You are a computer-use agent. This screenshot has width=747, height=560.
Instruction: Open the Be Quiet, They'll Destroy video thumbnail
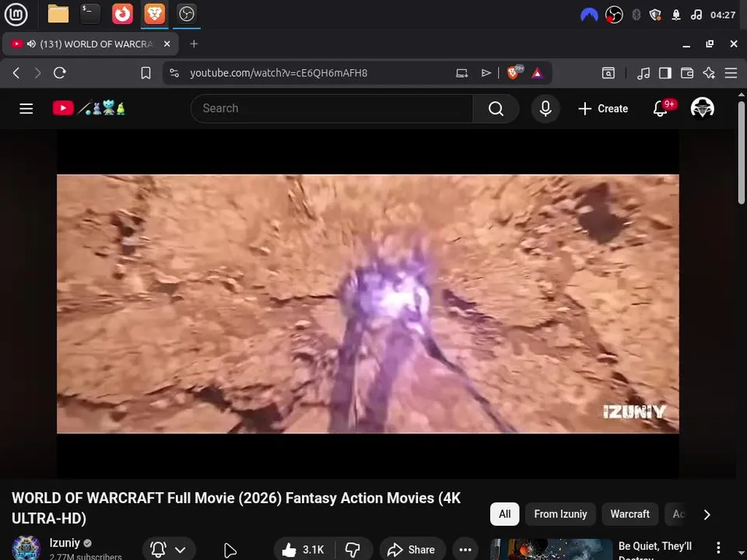(551, 549)
